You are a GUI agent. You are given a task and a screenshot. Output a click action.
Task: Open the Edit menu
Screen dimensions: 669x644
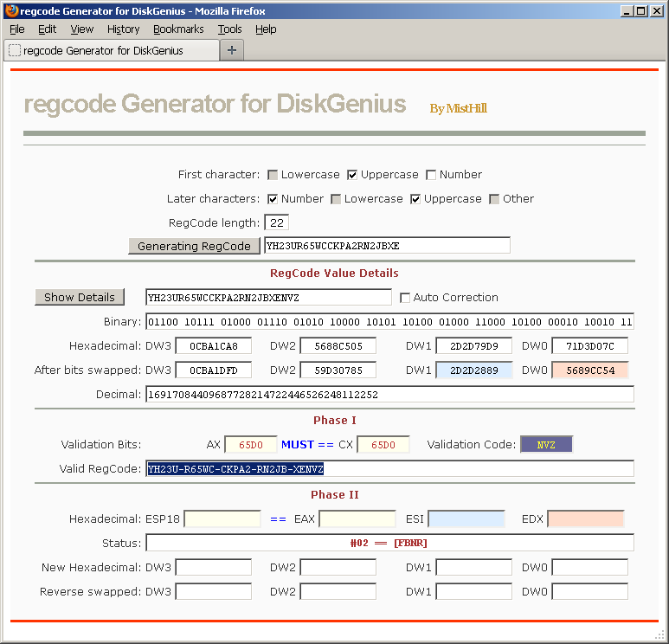(47, 29)
